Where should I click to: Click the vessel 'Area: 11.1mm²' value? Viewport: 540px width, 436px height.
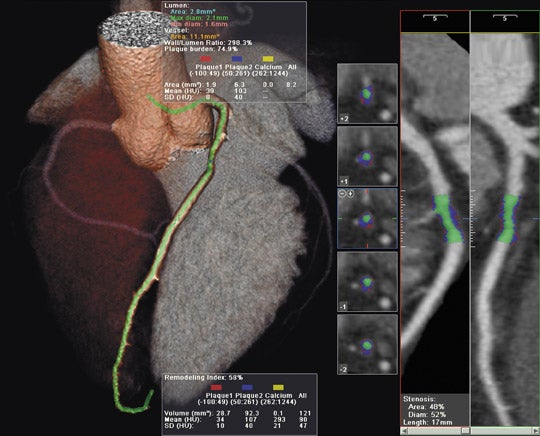tap(194, 37)
